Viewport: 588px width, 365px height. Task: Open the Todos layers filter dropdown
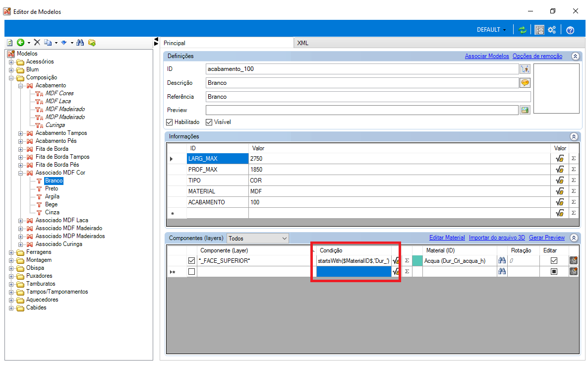click(258, 238)
